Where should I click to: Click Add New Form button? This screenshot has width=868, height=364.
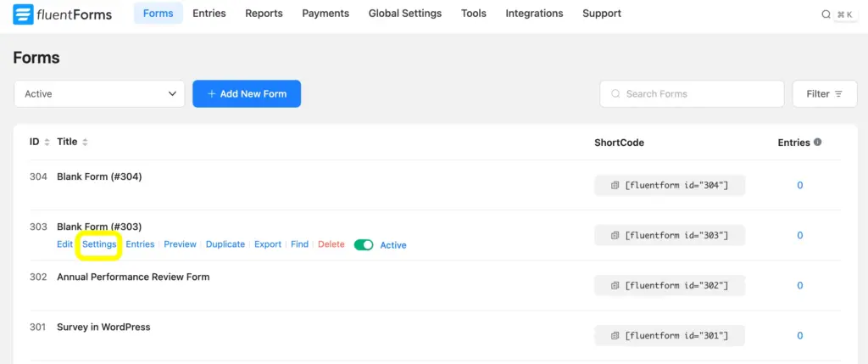pos(247,93)
